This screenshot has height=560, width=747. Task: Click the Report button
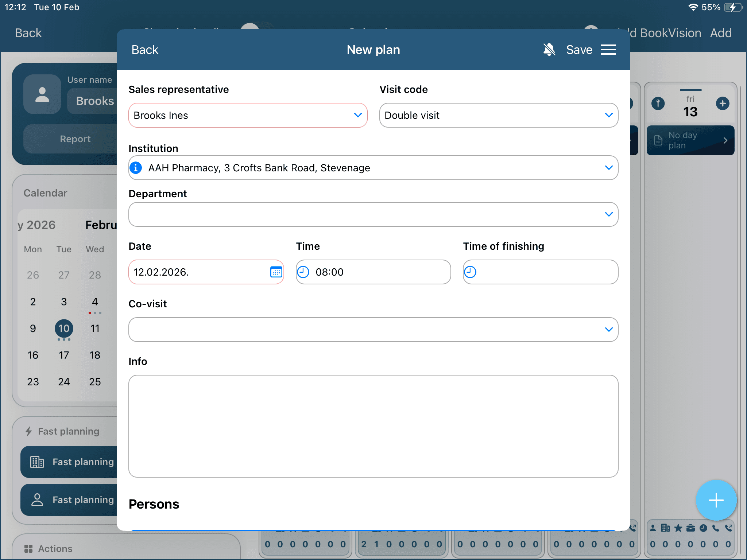(75, 139)
